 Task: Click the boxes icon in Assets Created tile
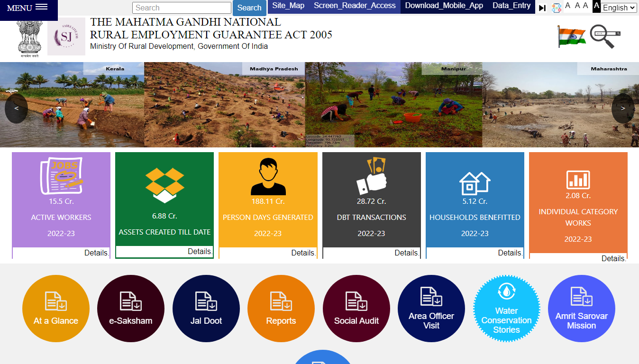point(164,185)
